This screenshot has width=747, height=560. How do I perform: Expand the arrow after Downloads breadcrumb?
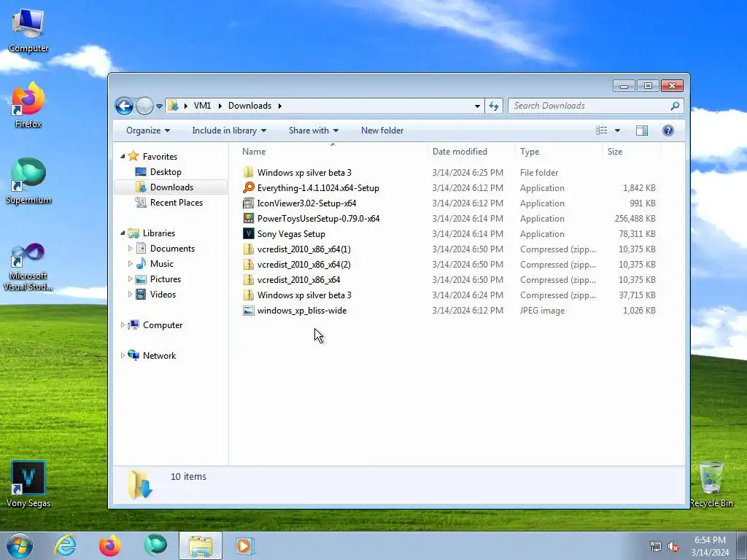pos(279,106)
